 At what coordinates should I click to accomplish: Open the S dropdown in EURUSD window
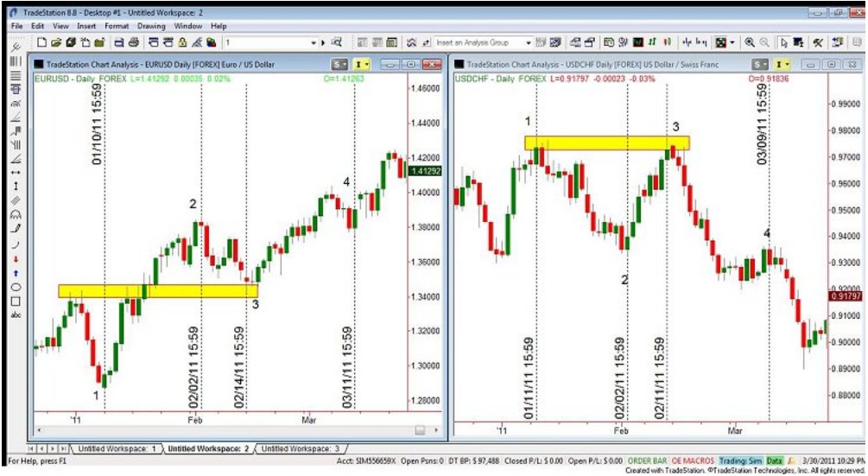point(339,65)
